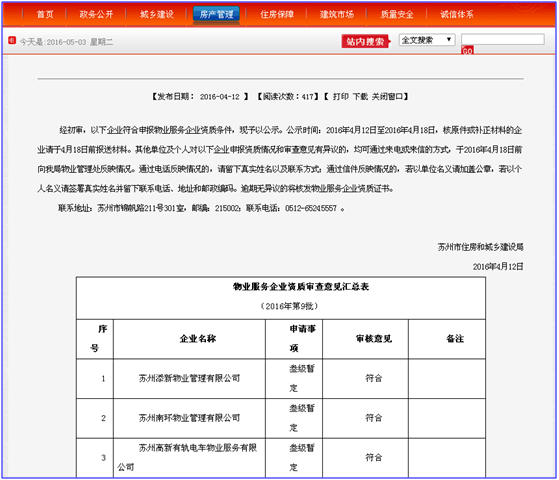The width and height of the screenshot is (559, 480).
Task: Open the 住房保障 navigation tab
Action: coord(277,14)
